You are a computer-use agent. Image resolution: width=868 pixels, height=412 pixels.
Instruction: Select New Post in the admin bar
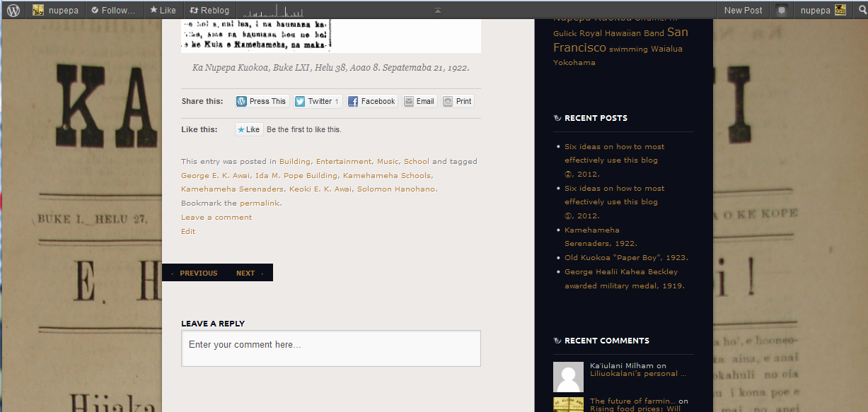pyautogui.click(x=743, y=10)
